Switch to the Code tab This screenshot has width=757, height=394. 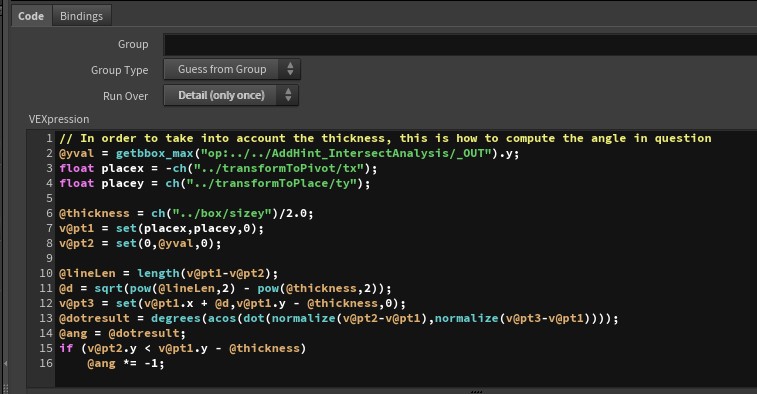coord(31,16)
